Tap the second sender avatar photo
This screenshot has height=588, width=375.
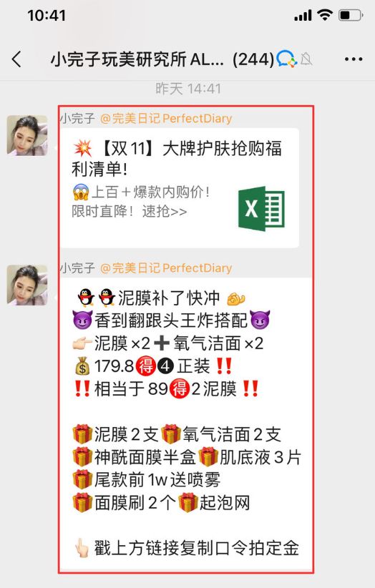[x=27, y=285]
